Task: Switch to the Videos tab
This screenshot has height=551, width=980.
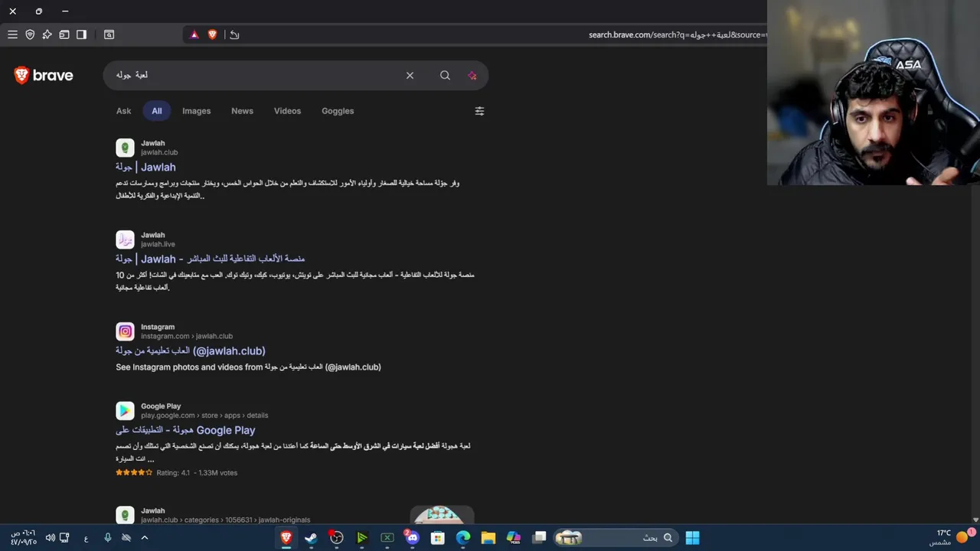Action: 287,111
